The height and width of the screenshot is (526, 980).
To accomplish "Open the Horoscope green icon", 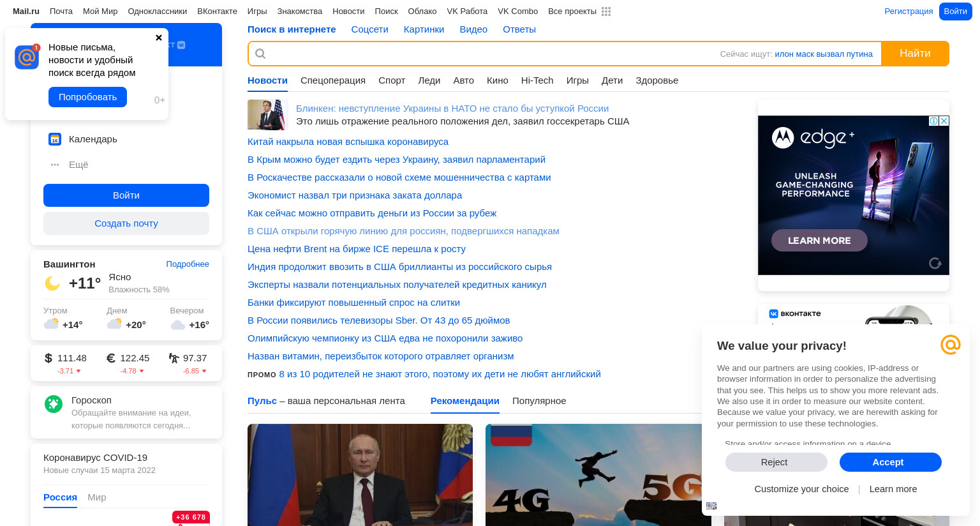I will [54, 403].
